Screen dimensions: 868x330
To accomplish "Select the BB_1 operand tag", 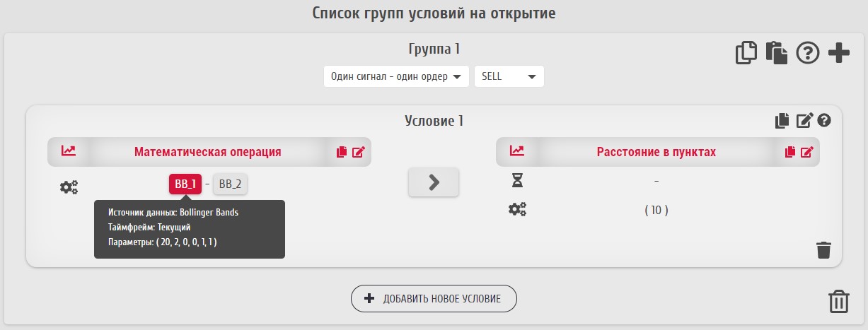I will (185, 184).
